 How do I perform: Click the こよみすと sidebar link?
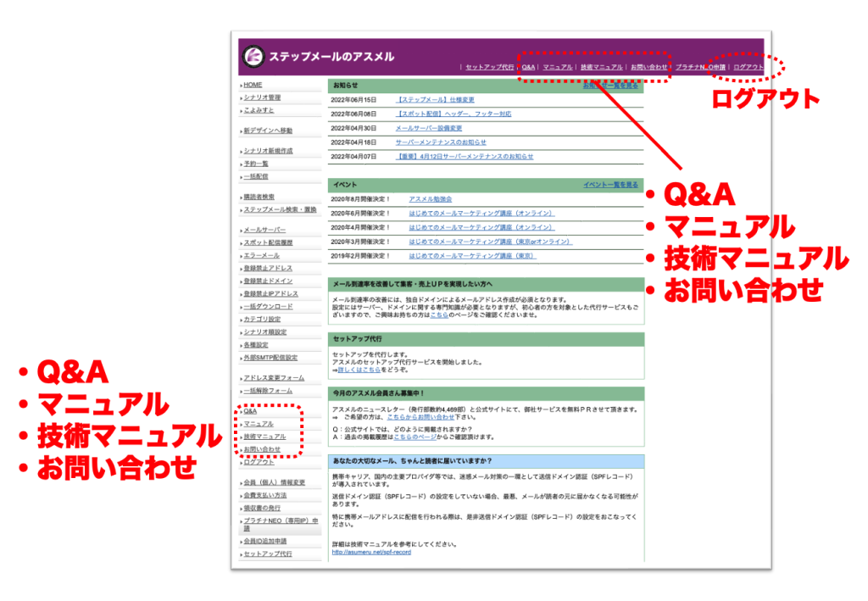[x=259, y=110]
